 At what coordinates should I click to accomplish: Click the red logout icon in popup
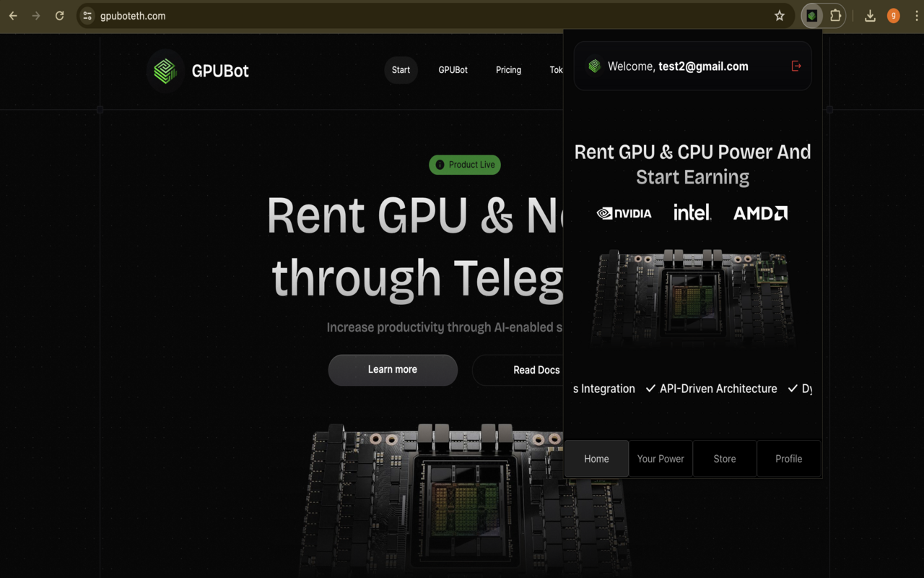tap(796, 66)
